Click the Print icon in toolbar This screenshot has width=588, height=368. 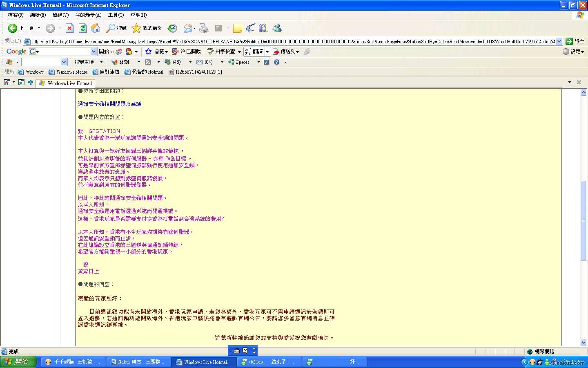[204, 28]
